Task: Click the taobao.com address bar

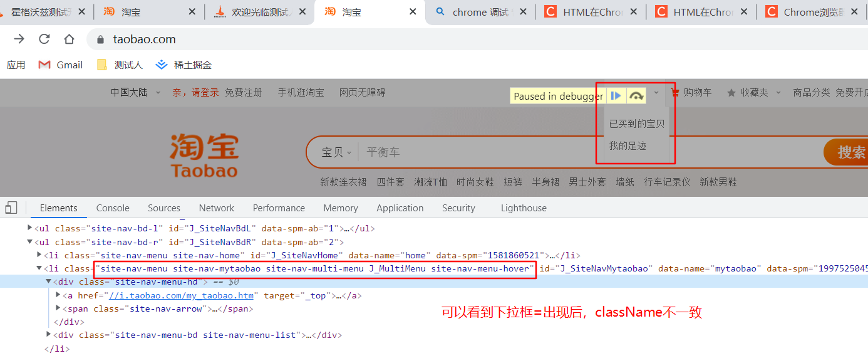Action: click(x=476, y=39)
